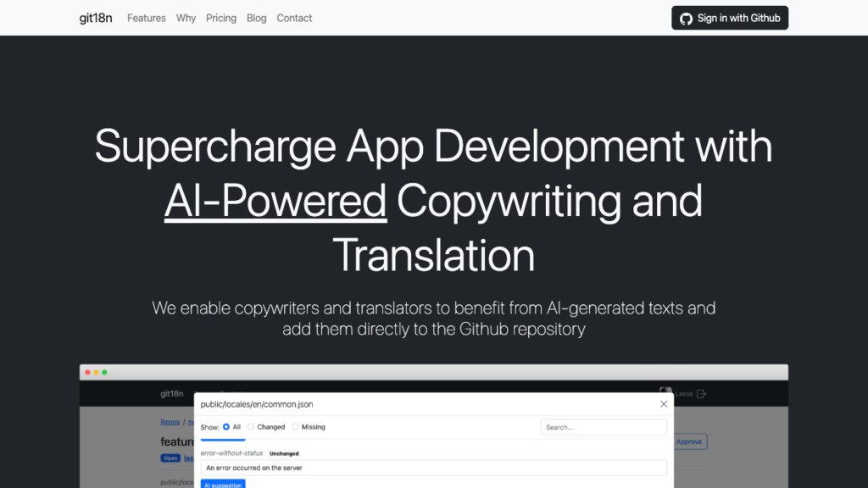Click the yellow minimize window dot
Image resolution: width=868 pixels, height=488 pixels.
pyautogui.click(x=96, y=373)
